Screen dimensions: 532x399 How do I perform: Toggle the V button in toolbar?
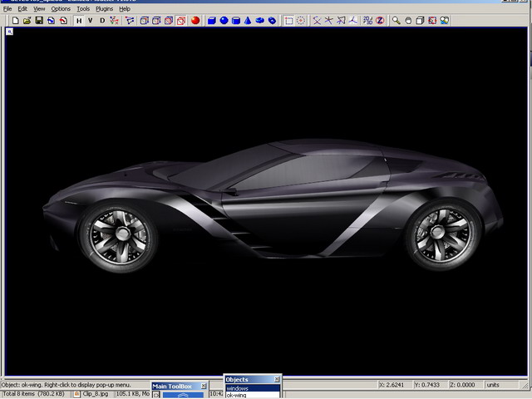[91, 20]
